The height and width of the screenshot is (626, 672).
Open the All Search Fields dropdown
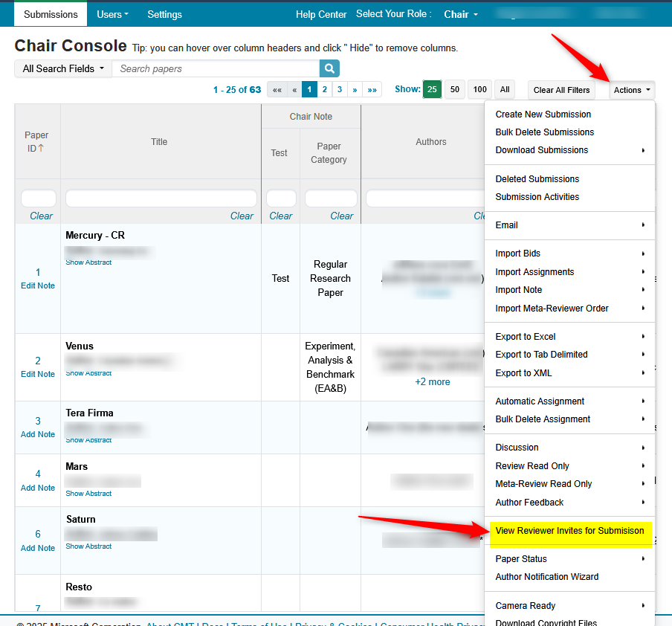[63, 68]
